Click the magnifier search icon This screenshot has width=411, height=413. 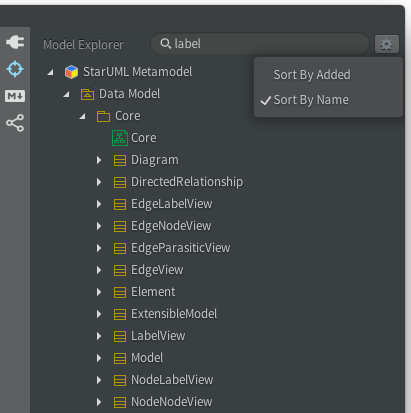pyautogui.click(x=165, y=44)
